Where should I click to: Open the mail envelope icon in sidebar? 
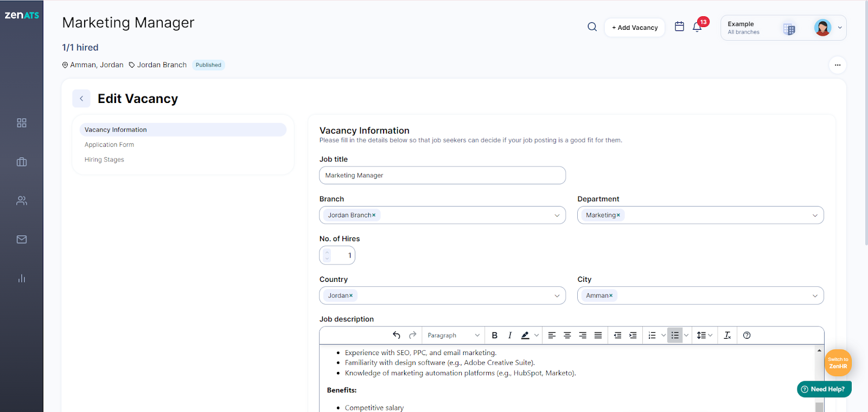(x=22, y=240)
